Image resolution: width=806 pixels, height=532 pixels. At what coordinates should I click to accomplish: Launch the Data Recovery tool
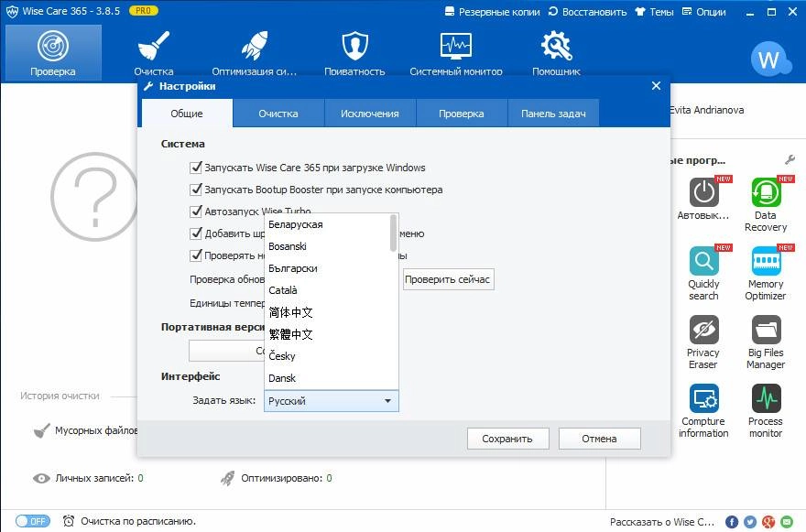[x=766, y=204]
